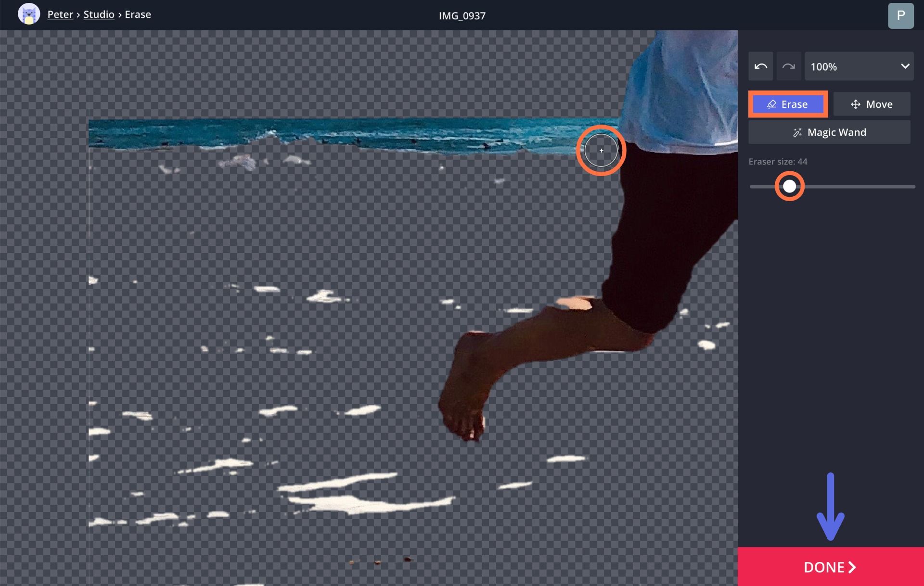This screenshot has width=924, height=586.
Task: Open the 100% zoom level dropdown
Action: point(859,66)
